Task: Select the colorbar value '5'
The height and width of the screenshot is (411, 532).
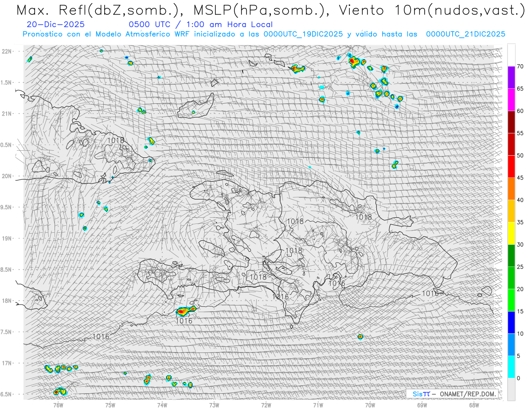Action: coord(518,356)
